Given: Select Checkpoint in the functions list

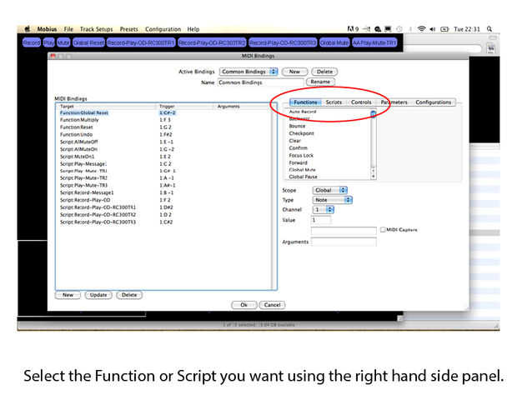Looking at the screenshot, I should tap(329, 133).
